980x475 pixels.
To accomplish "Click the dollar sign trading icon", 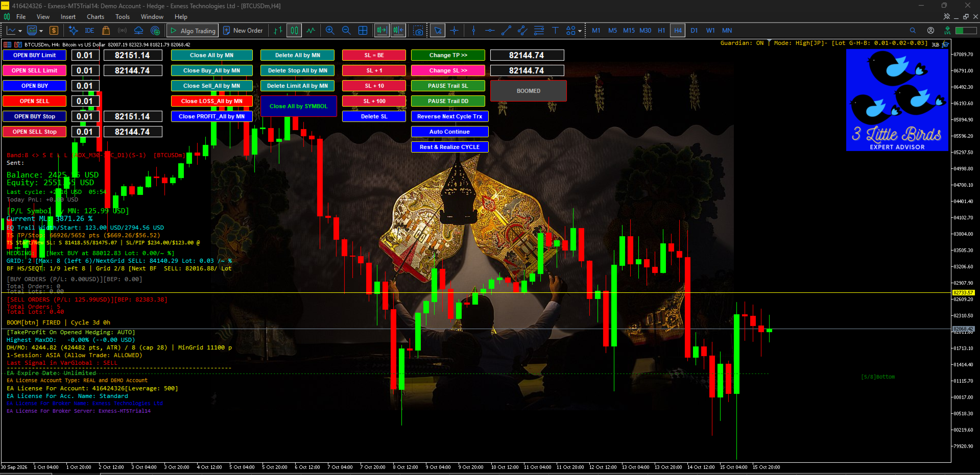I will pos(54,31).
